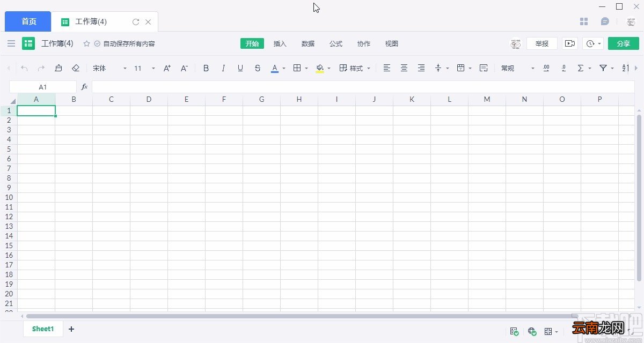Image resolution: width=644 pixels, height=343 pixels.
Task: Select row header 10
Action: coord(9,197)
